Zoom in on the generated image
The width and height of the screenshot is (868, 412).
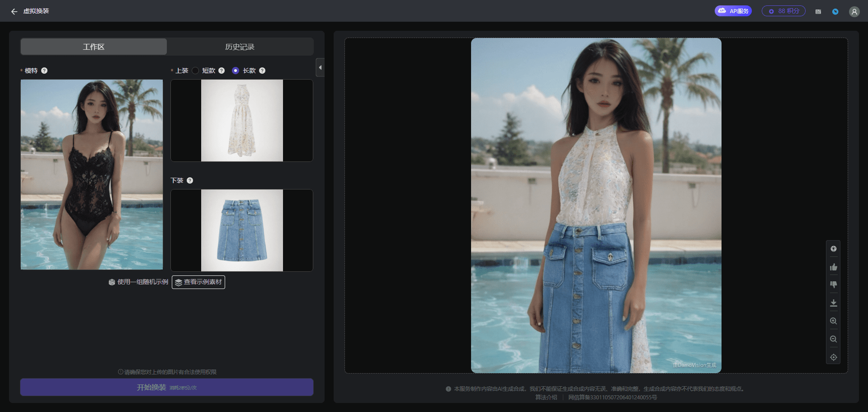tap(833, 321)
